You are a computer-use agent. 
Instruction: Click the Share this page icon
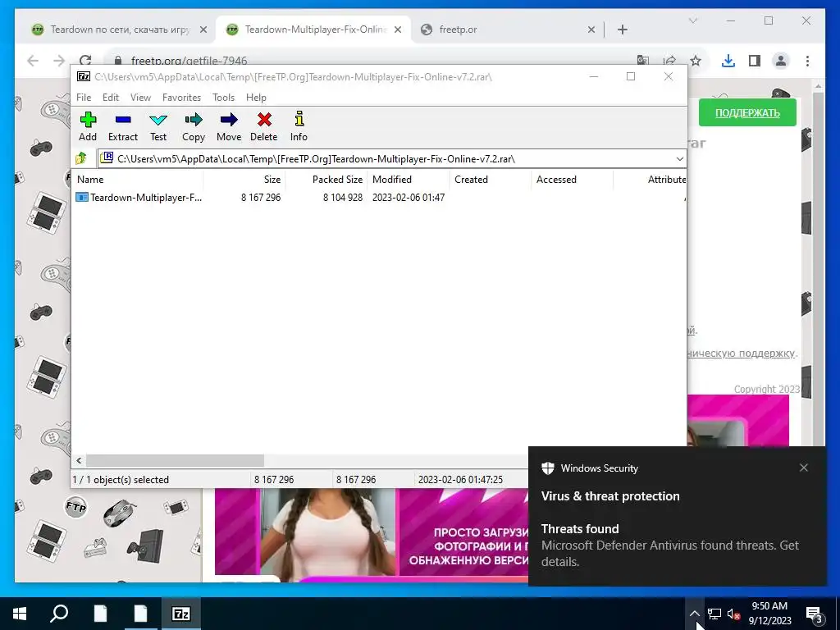pyautogui.click(x=669, y=61)
